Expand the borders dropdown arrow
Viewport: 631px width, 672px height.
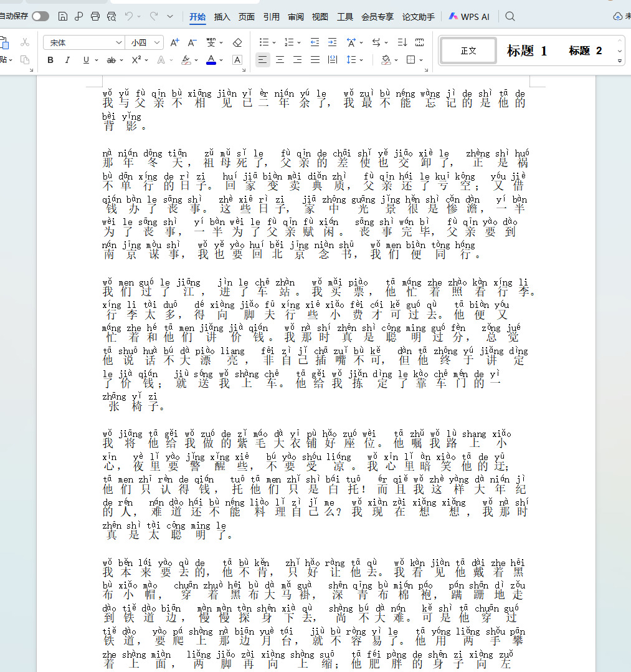tap(421, 60)
